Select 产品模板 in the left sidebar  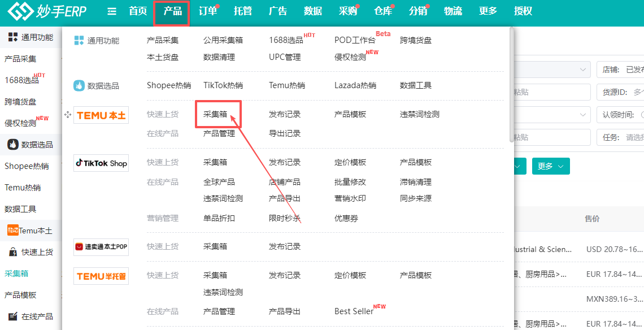20,295
